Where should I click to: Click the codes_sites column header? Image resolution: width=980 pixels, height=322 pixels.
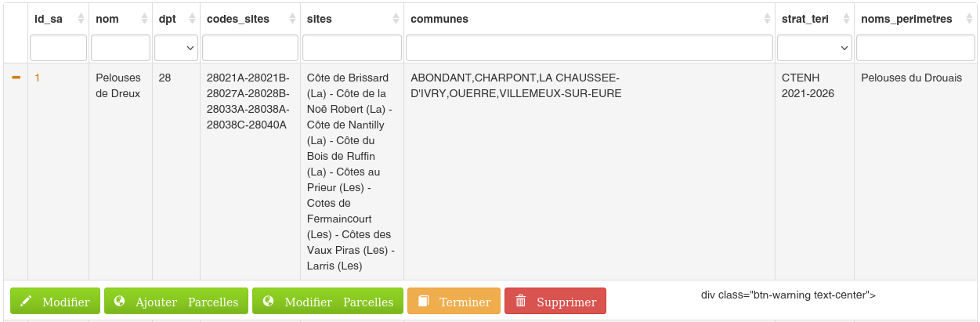[x=238, y=19]
